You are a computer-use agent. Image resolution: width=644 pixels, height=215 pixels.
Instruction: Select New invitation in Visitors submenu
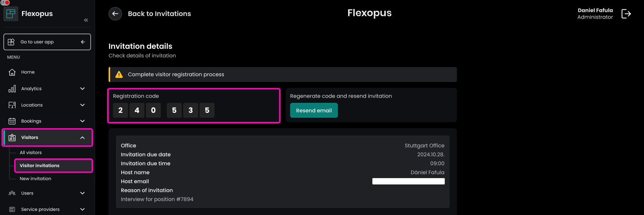tap(35, 179)
